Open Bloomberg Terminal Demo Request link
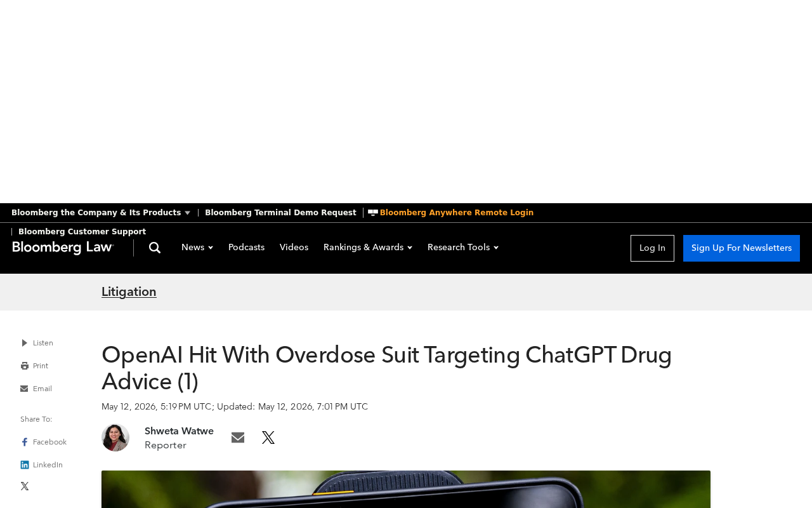Viewport: 812px width, 508px height. tap(280, 213)
